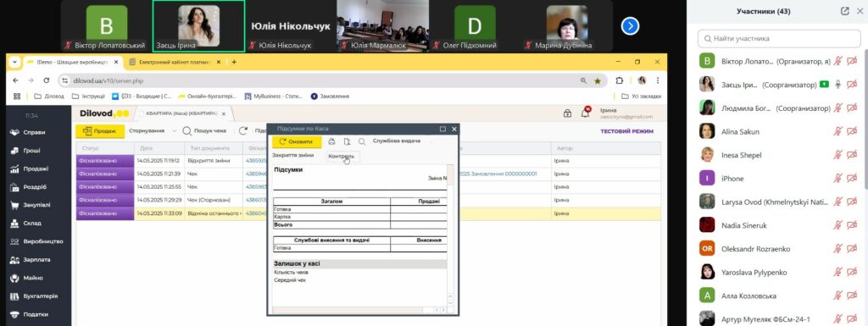Toggle microphone for Людмила Бог... in the list

[x=838, y=108]
